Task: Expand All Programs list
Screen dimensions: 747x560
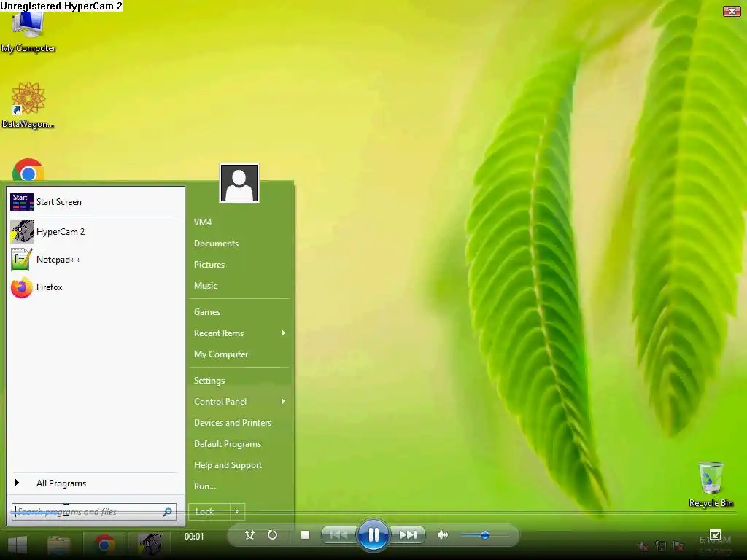Action: (94, 483)
